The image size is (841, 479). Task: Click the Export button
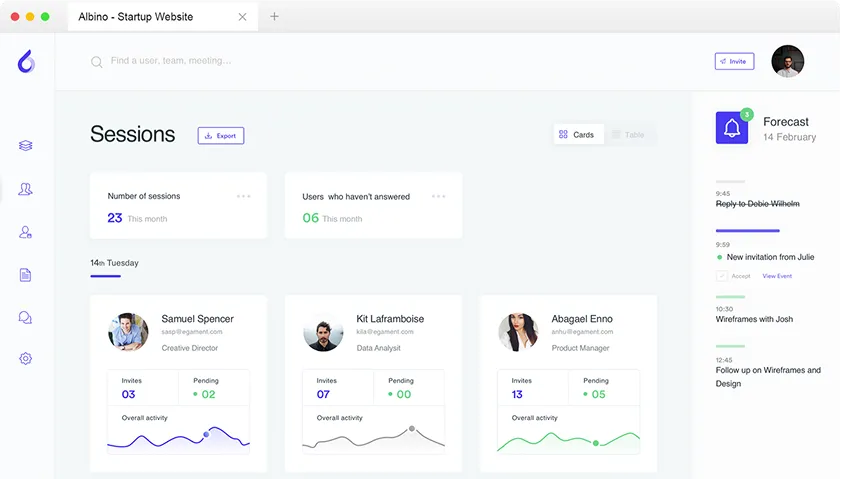(x=221, y=135)
